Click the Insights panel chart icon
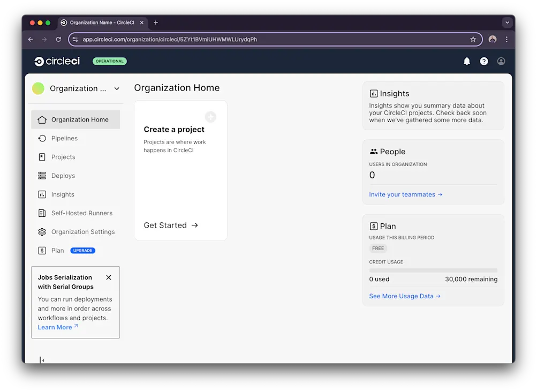 374,94
